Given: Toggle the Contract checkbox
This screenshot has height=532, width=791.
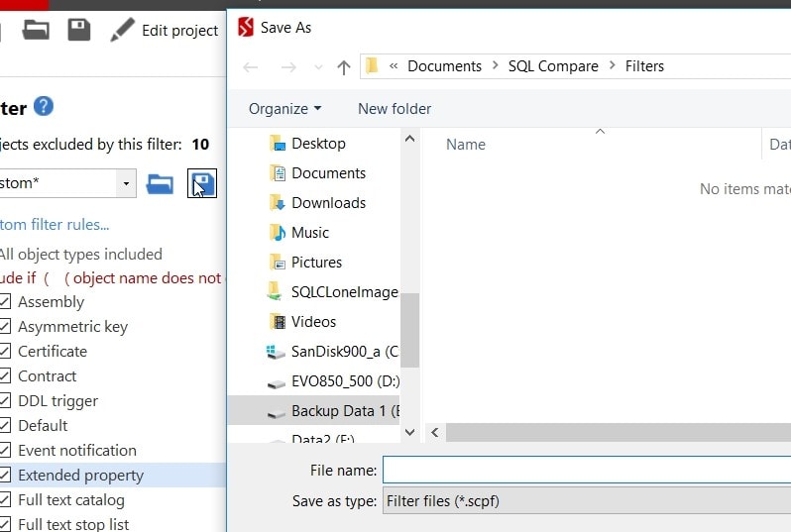Looking at the screenshot, I should click(5, 376).
